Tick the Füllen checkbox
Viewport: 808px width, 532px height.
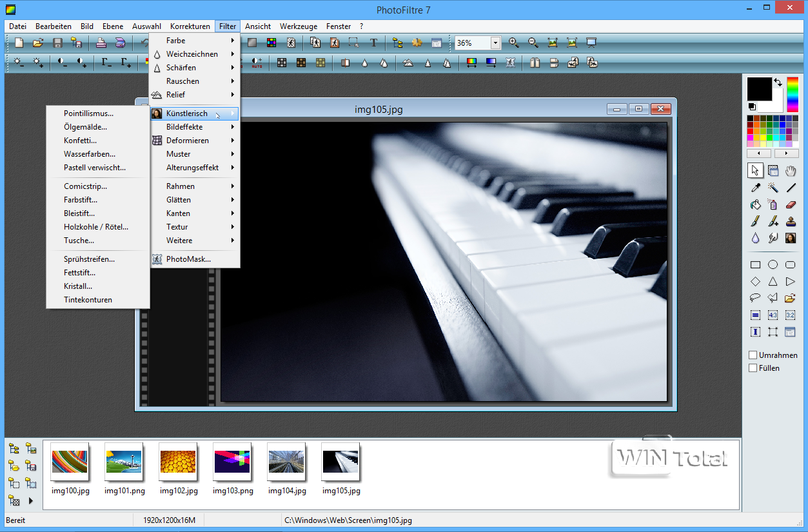(x=753, y=368)
